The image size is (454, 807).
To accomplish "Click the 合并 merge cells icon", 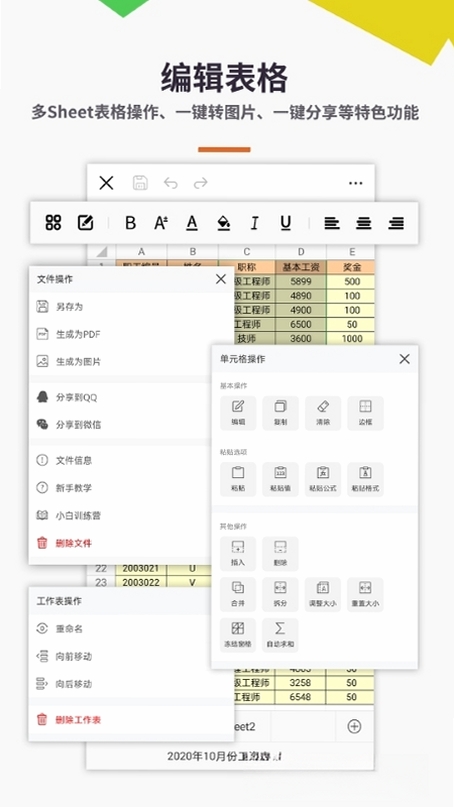I will pyautogui.click(x=238, y=594).
